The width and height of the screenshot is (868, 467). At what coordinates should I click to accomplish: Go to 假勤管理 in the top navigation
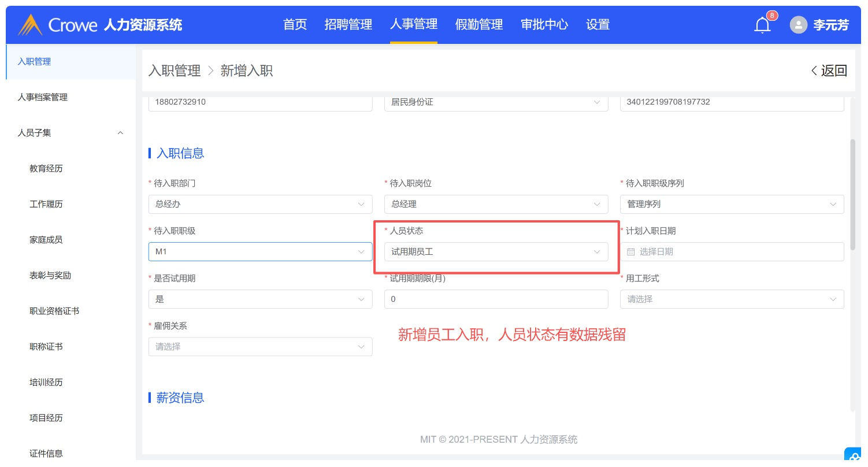478,24
